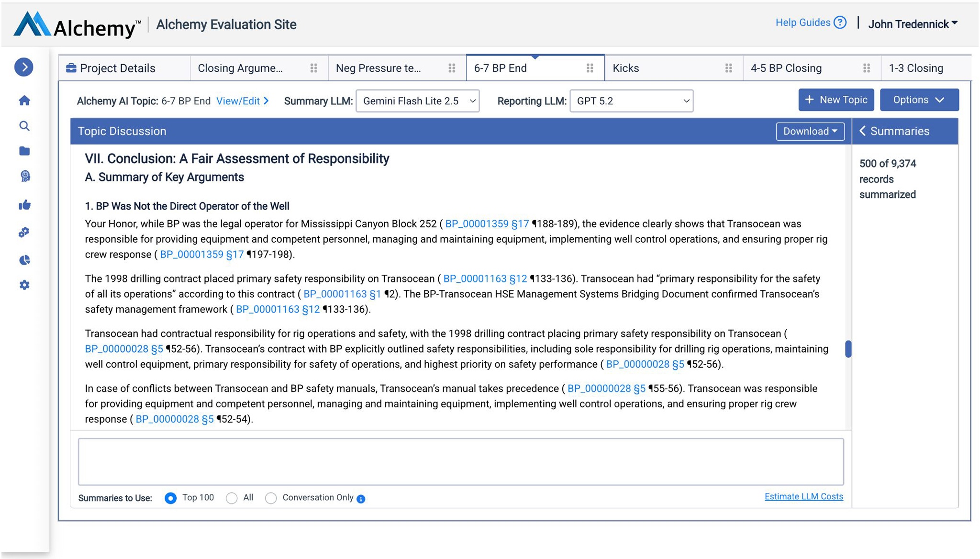Click the thumbs-up icon in the sidebar
This screenshot has width=980, height=559.
[x=24, y=205]
